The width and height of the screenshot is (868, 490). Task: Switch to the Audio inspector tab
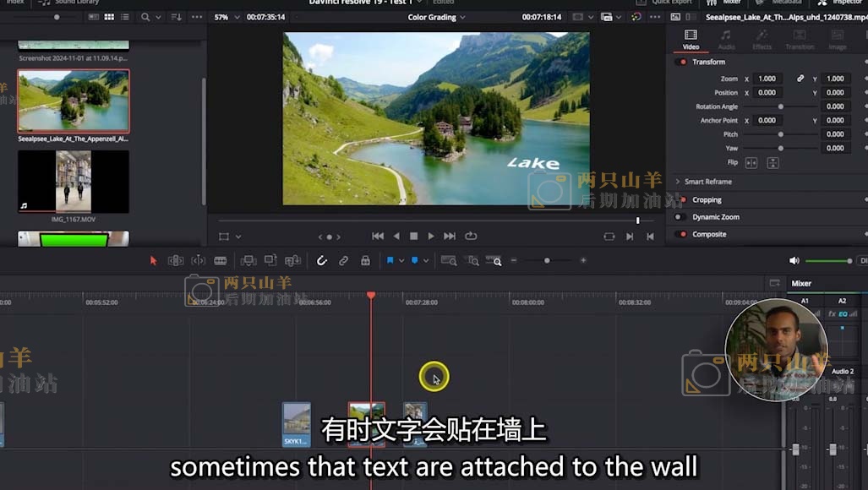tap(726, 39)
